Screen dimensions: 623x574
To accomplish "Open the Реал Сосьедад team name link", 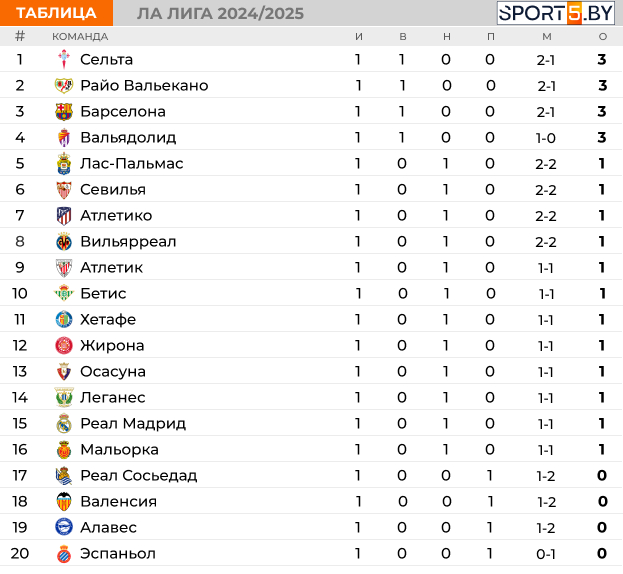I will click(x=139, y=475).
